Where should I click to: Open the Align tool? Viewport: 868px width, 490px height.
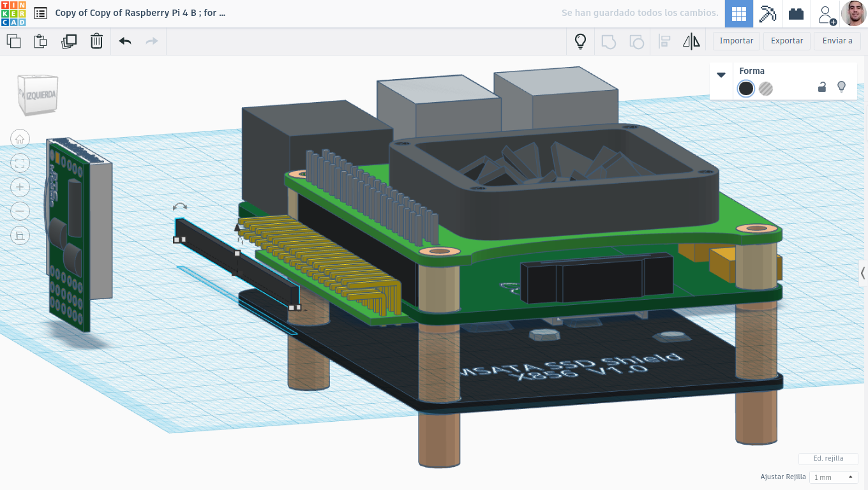tap(664, 41)
